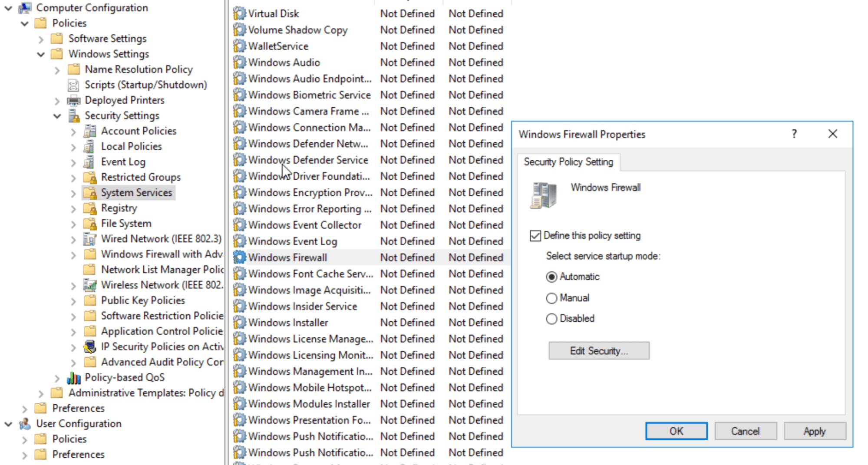Switch to the Security Policy Setting tab
The width and height of the screenshot is (868, 465).
point(568,162)
